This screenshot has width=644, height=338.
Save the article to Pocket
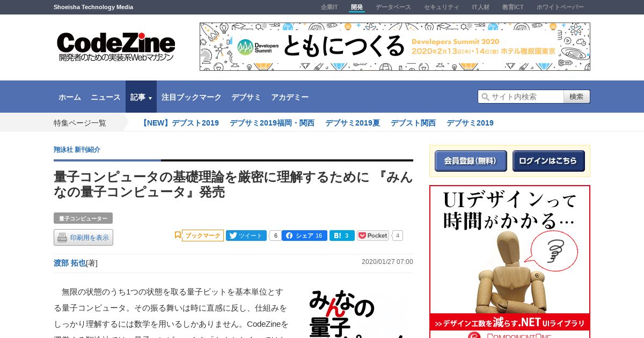tap(373, 236)
